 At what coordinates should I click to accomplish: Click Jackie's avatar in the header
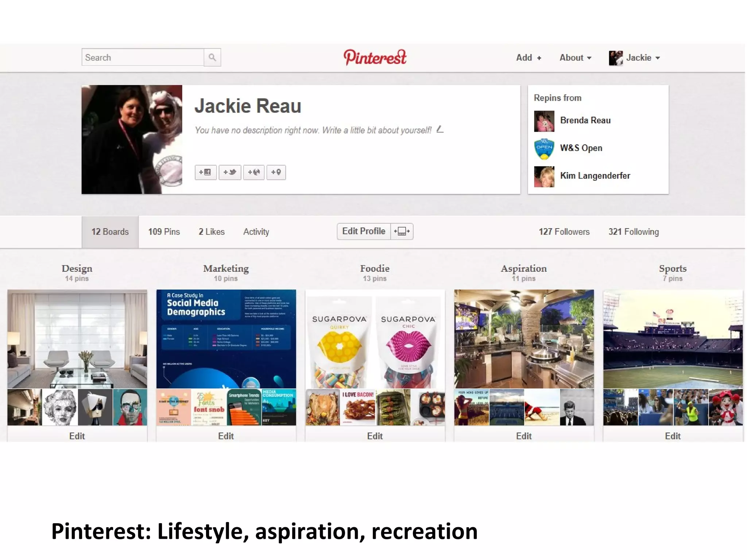coord(616,58)
